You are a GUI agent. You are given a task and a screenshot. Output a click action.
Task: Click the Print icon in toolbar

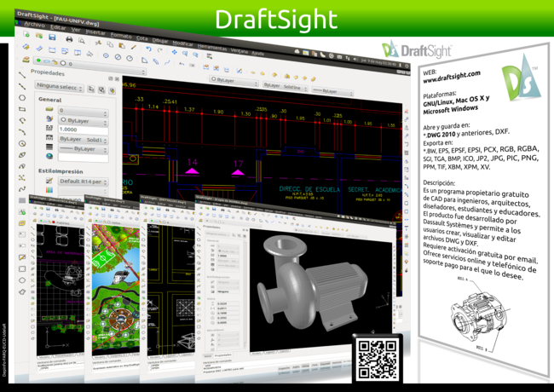coord(69,39)
